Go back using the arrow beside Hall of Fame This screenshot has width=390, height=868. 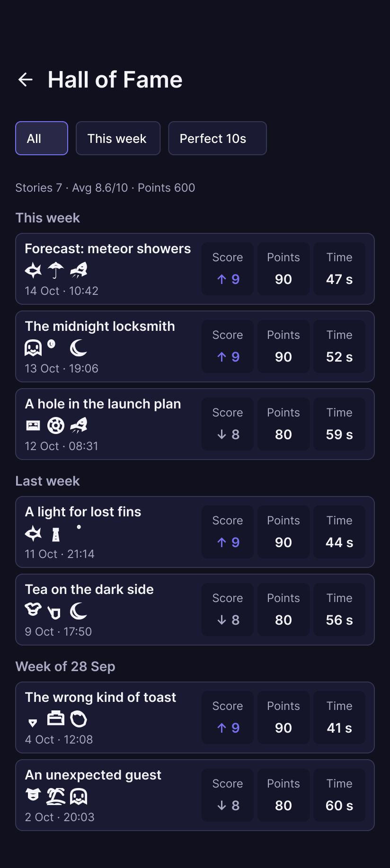click(x=26, y=80)
